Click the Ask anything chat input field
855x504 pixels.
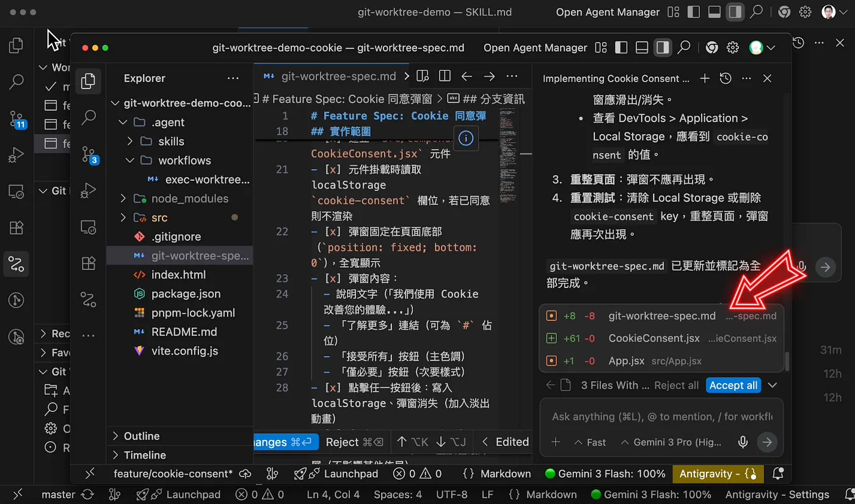tap(662, 416)
